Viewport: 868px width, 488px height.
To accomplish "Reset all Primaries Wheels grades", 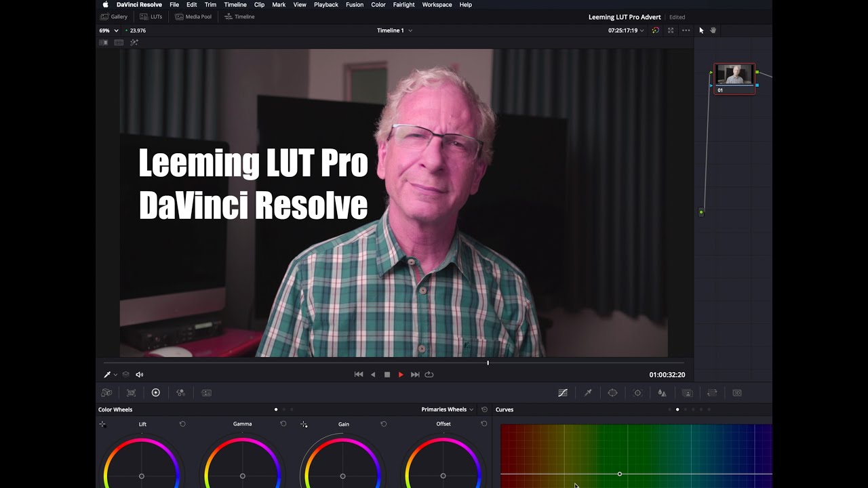I will [x=484, y=409].
